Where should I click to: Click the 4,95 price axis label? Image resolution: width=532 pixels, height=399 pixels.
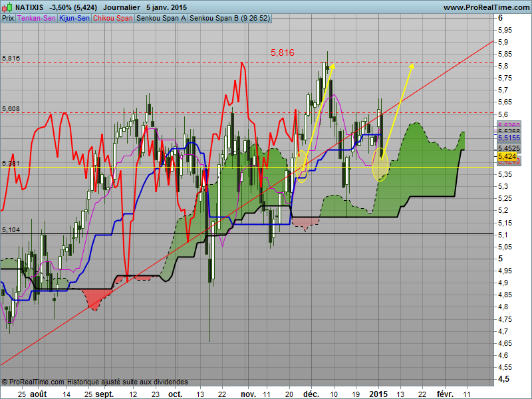[505, 271]
